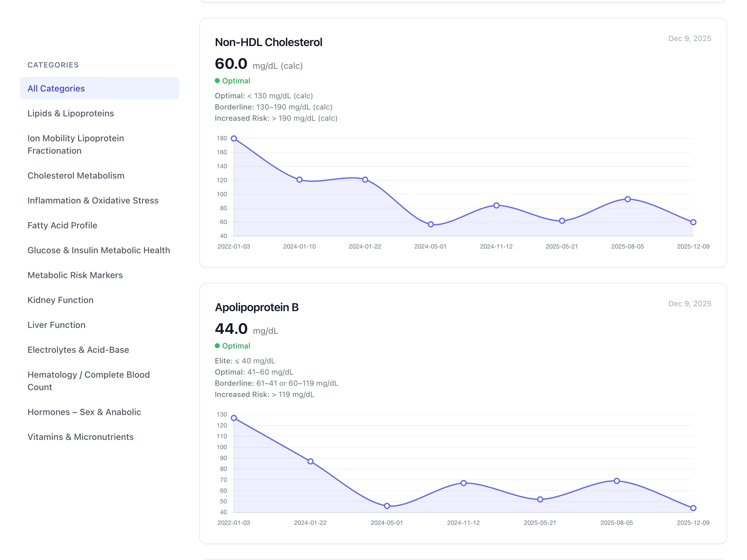
Task: Click the green Optimal status dot under Apolipoprotein B
Action: click(218, 346)
